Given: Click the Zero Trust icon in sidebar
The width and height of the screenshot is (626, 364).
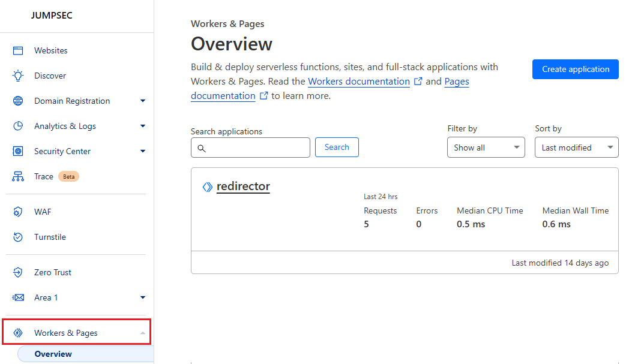Looking at the screenshot, I should (18, 273).
